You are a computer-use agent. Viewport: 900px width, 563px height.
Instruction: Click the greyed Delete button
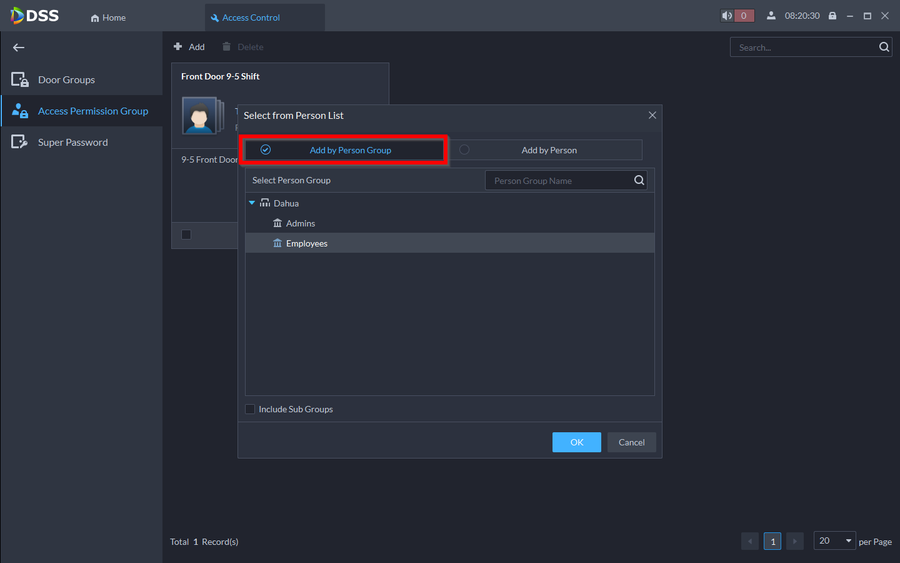pos(243,46)
